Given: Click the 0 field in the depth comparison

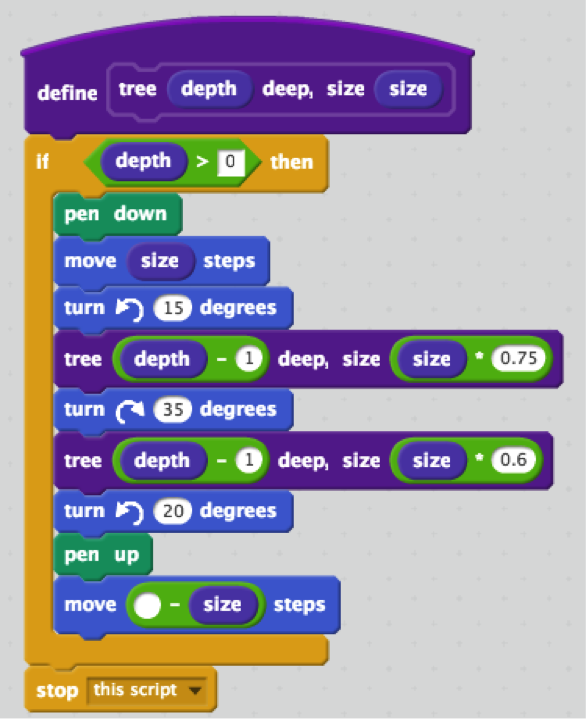Looking at the screenshot, I should pyautogui.click(x=230, y=162).
